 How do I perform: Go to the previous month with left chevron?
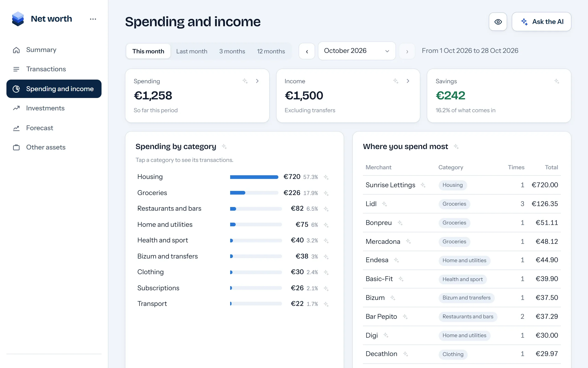tap(307, 51)
